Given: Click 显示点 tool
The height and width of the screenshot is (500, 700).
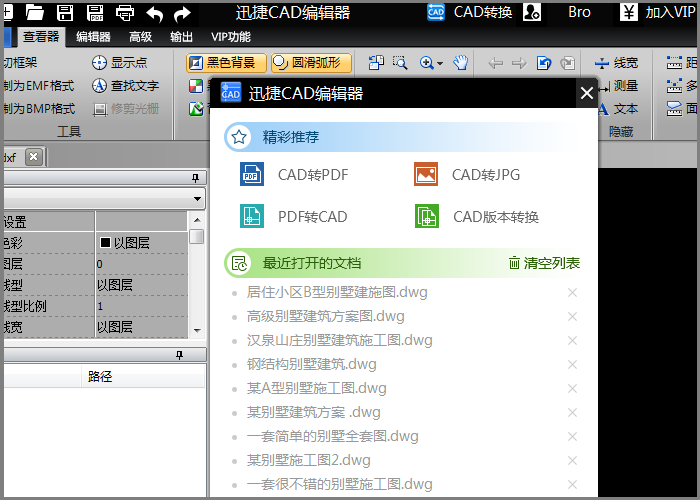Looking at the screenshot, I should pos(120,62).
